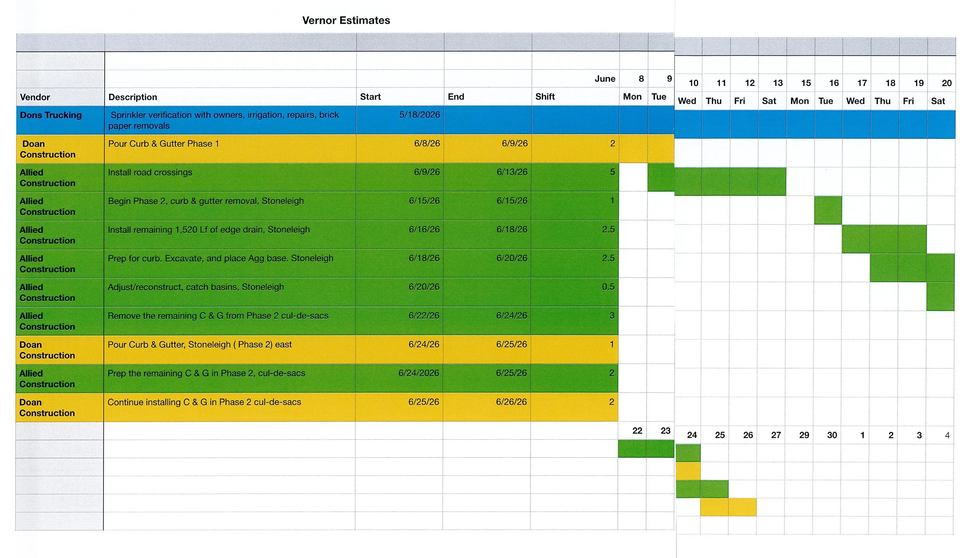This screenshot has width=980, height=558.
Task: Click 'Prep the remaining C & G' description
Action: coord(206,373)
